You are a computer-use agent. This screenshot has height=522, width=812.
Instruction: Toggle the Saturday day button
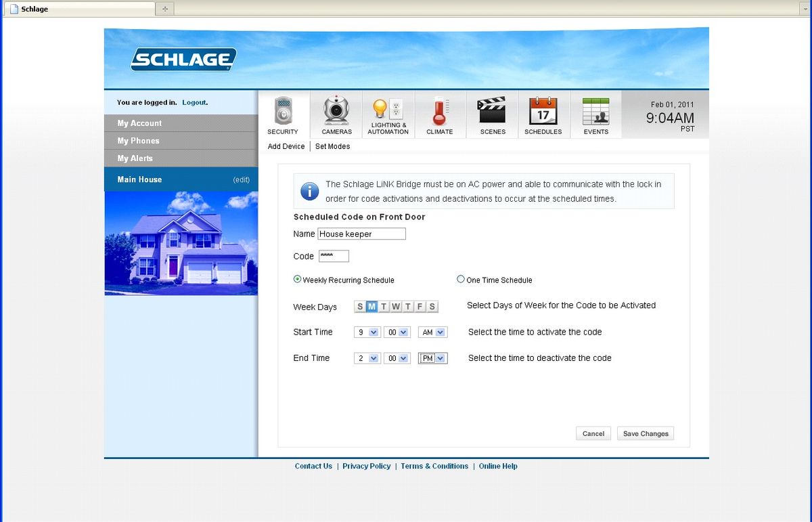(432, 307)
